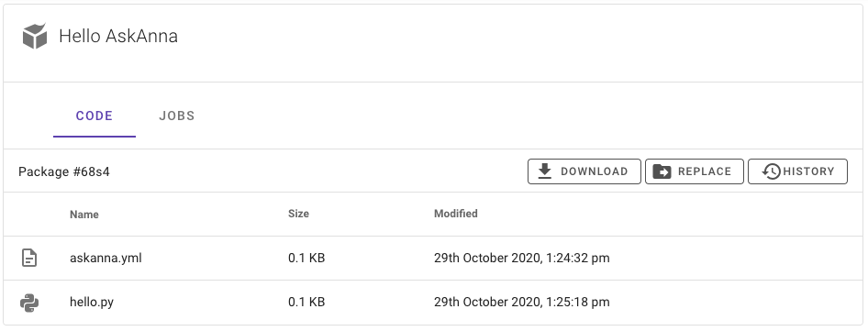Click the Hello AskAnna project title

[118, 36]
